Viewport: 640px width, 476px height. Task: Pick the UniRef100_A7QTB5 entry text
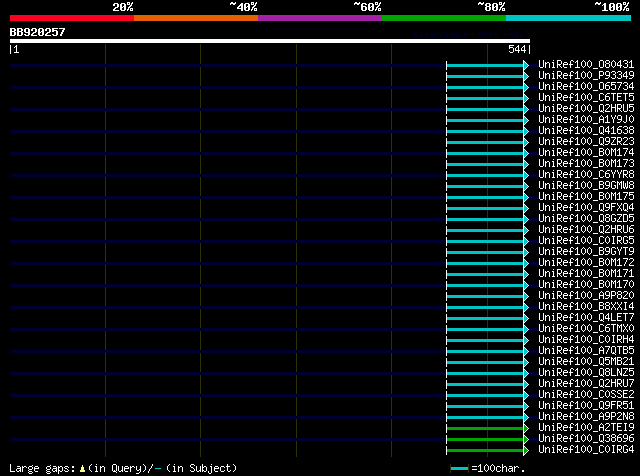coord(586,351)
